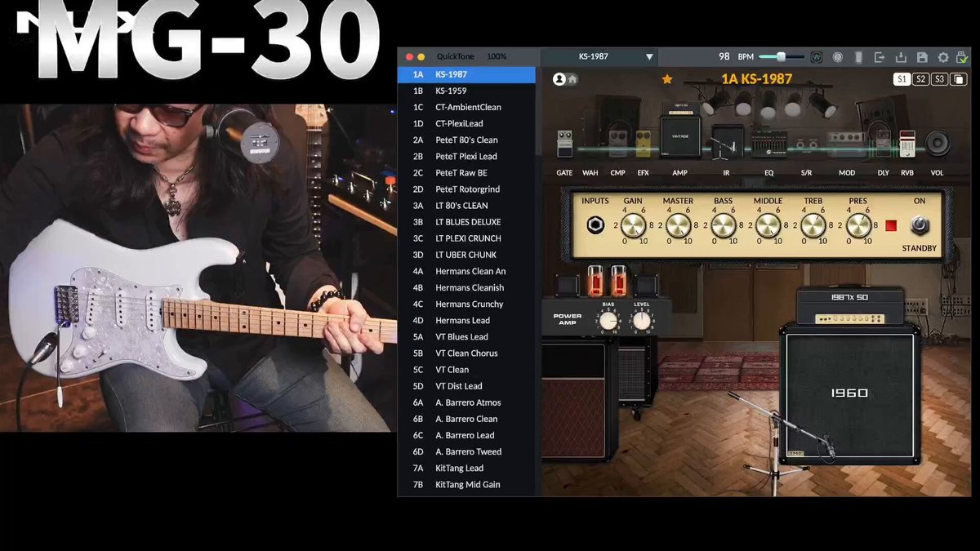Screen dimensions: 980x551
Task: Select preset 6D A. Barrero Tweed
Action: (x=466, y=451)
